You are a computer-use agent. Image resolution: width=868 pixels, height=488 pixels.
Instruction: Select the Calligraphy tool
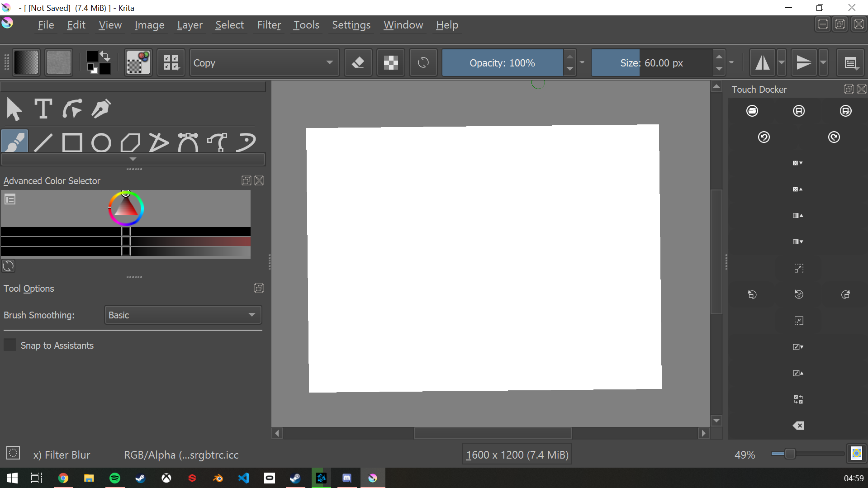click(101, 109)
